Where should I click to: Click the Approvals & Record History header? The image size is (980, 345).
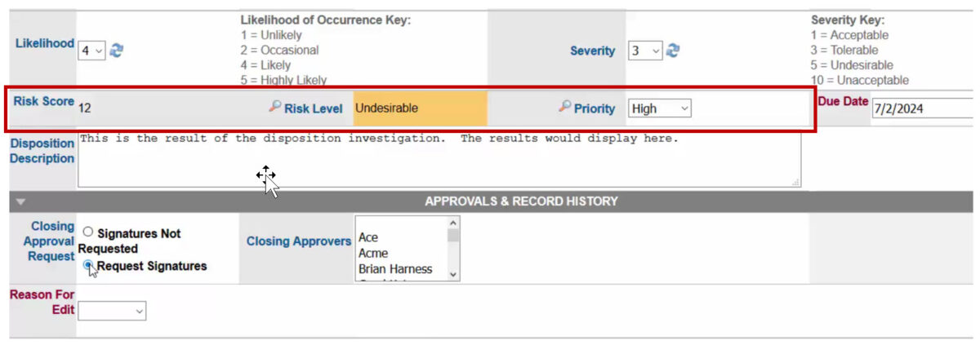pyautogui.click(x=521, y=201)
